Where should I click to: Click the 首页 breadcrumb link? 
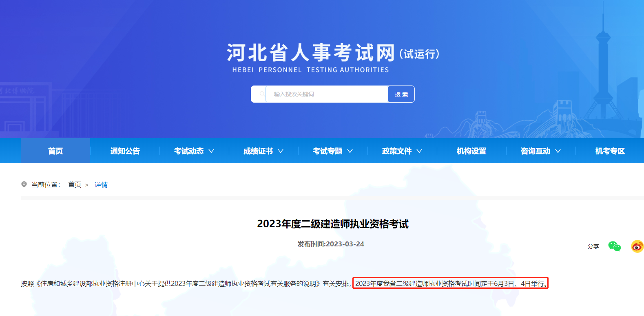click(75, 185)
